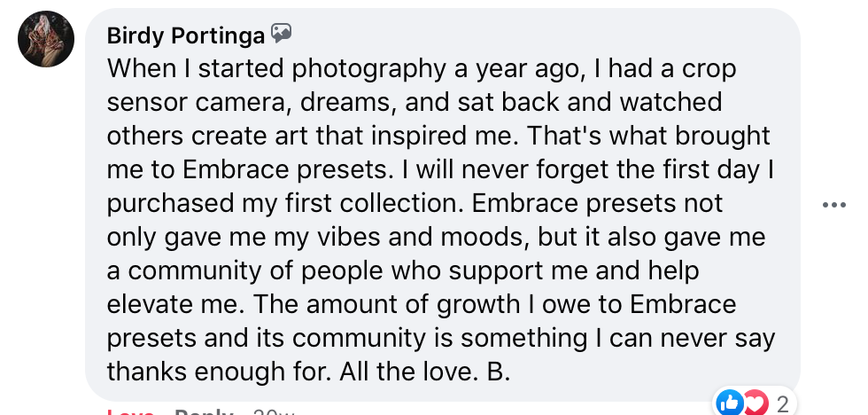This screenshot has width=868, height=415.
Task: Click the badge icon beside Birdy Portinga's name
Action: tap(282, 34)
